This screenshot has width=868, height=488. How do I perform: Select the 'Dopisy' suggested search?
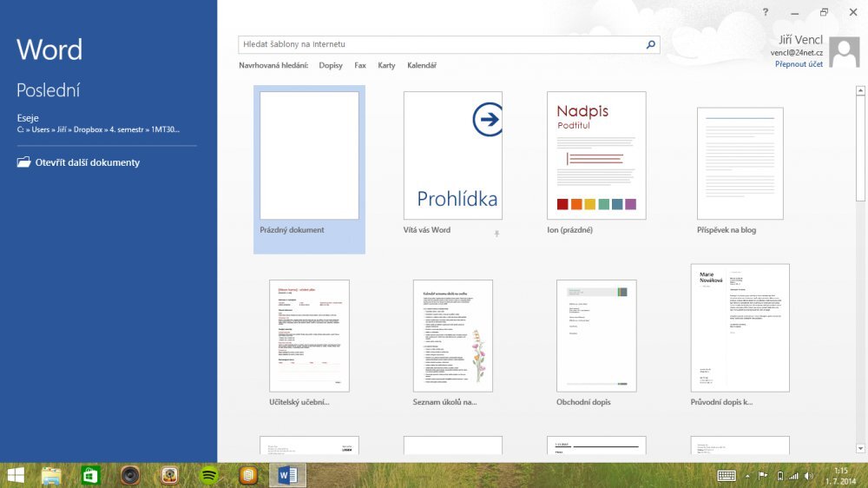tap(331, 66)
